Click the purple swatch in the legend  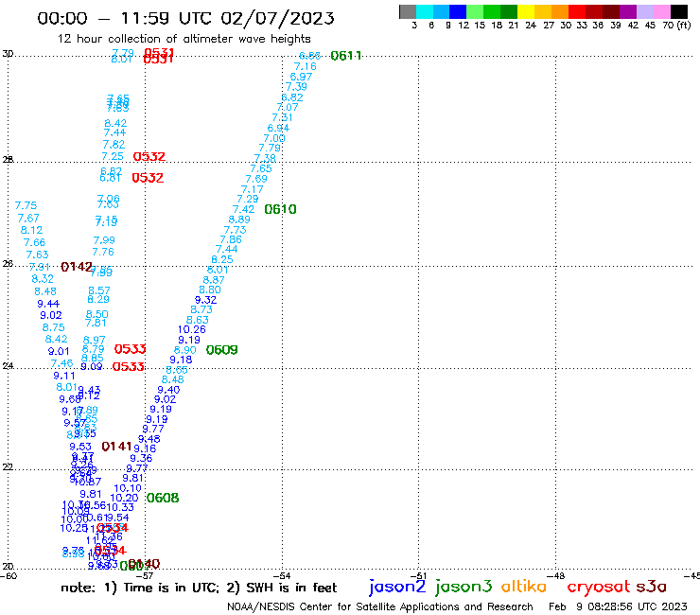628,11
